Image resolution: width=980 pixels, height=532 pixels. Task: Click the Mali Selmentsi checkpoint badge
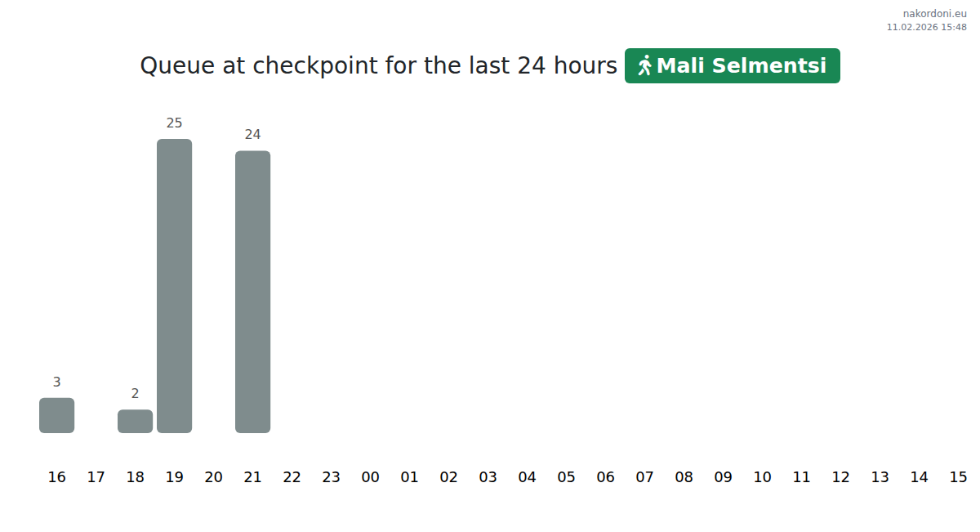tap(732, 65)
